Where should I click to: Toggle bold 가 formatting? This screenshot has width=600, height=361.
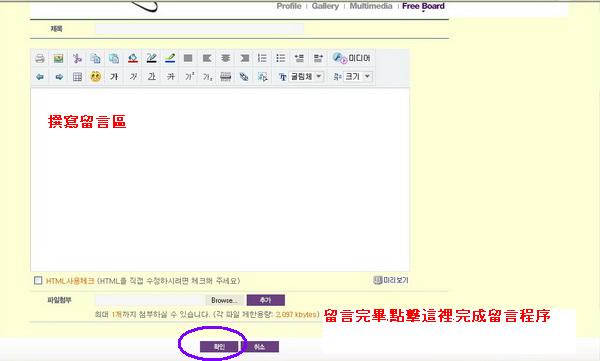[114, 77]
